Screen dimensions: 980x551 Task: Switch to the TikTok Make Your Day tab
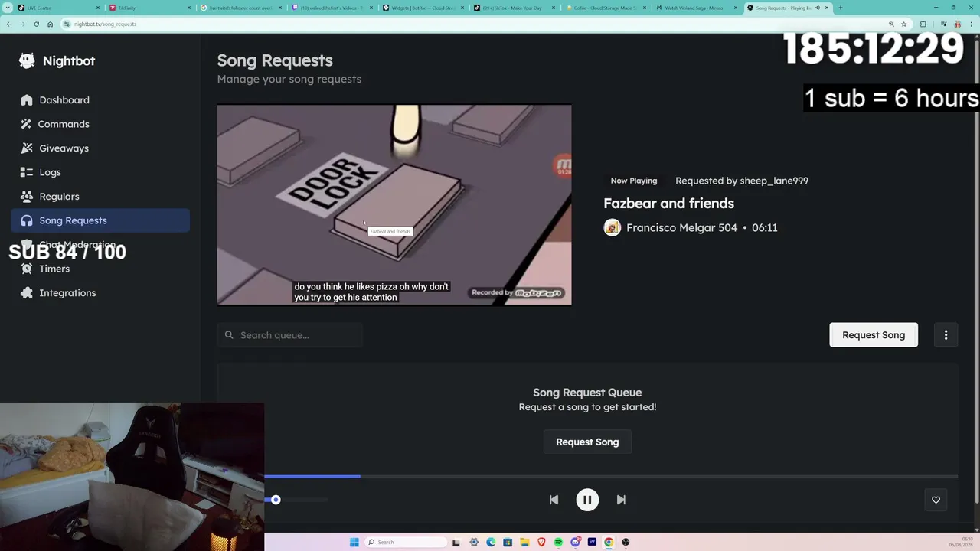514,8
